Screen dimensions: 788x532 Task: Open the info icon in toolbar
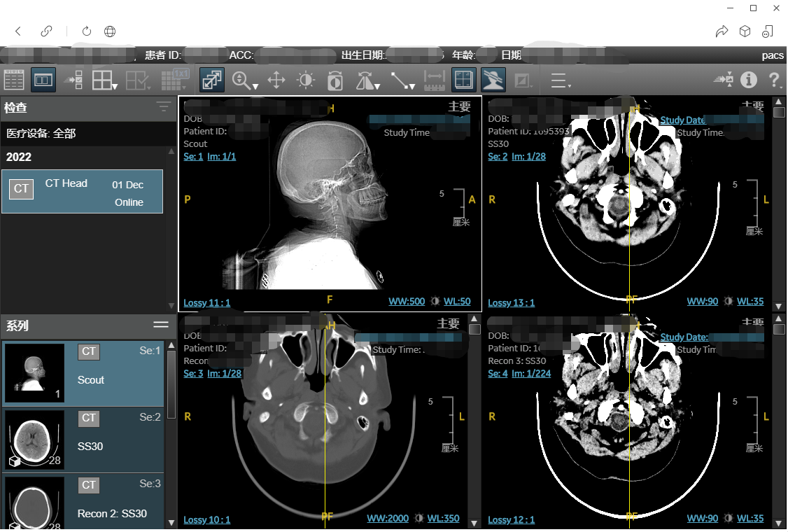748,80
